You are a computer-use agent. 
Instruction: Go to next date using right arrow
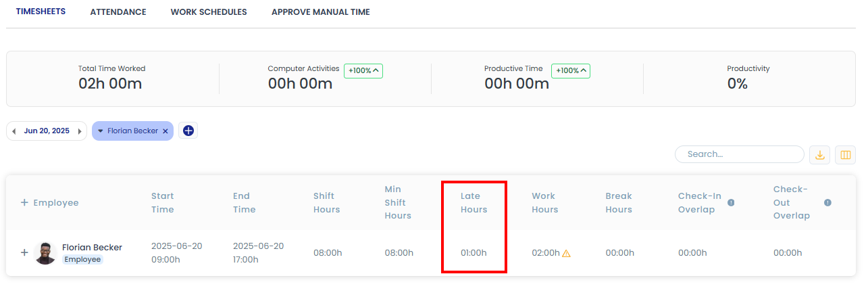80,131
